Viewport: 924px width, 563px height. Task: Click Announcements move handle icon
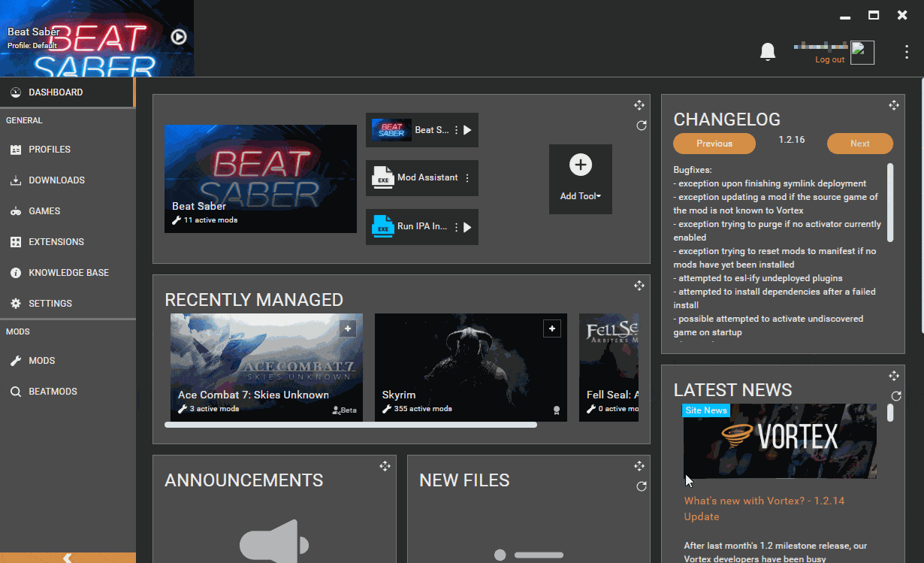coord(385,466)
